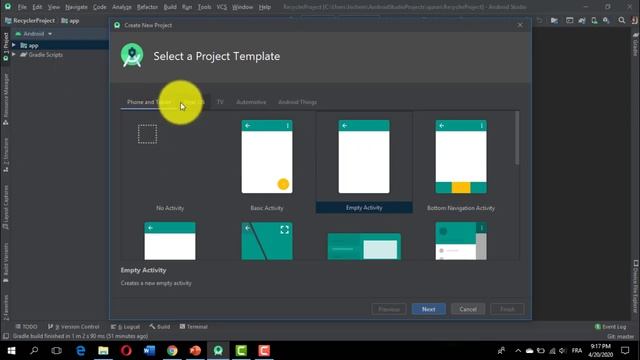Open the Edit menu
The height and width of the screenshot is (360, 640).
click(x=37, y=7)
